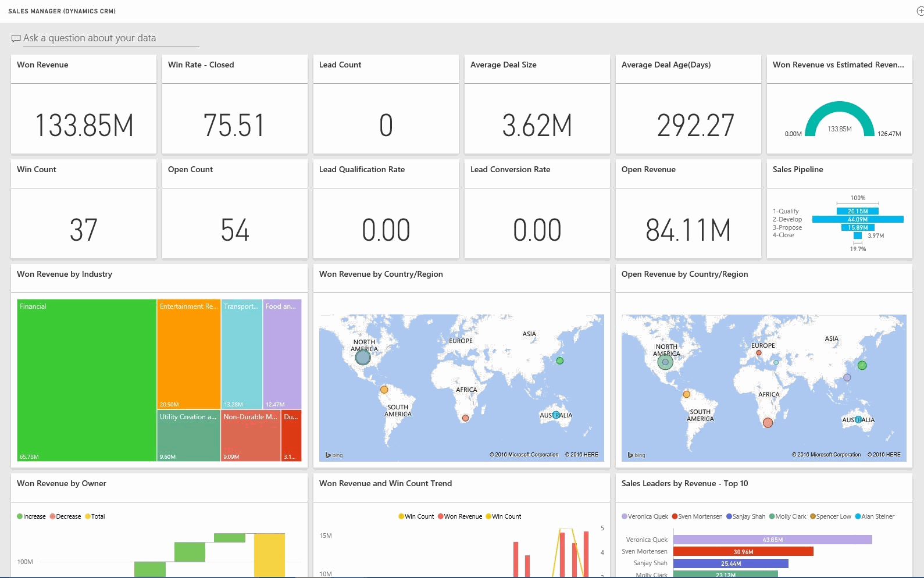924x578 pixels.
Task: Click the Won Revenue by Country/Region title
Action: point(381,274)
